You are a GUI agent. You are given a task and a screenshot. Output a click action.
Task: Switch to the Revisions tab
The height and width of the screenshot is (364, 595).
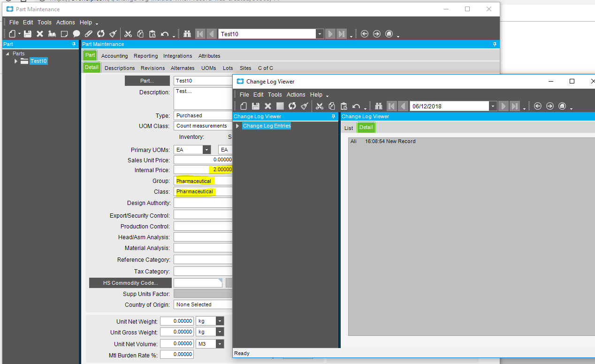(153, 68)
